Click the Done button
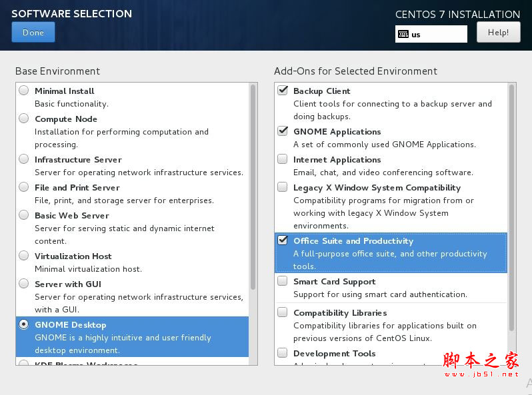 point(33,32)
